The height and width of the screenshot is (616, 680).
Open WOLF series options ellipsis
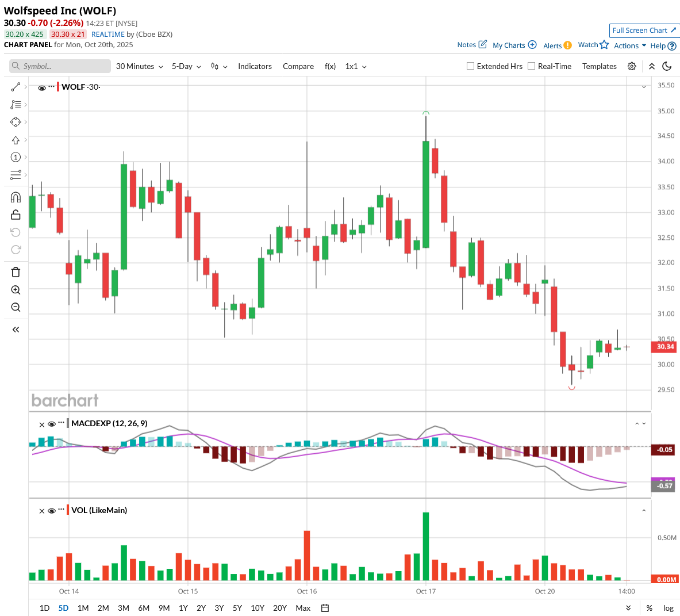(x=51, y=86)
